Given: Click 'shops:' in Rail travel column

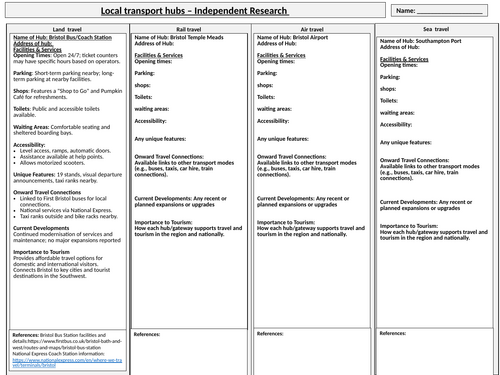Looking at the screenshot, I should [142, 85].
